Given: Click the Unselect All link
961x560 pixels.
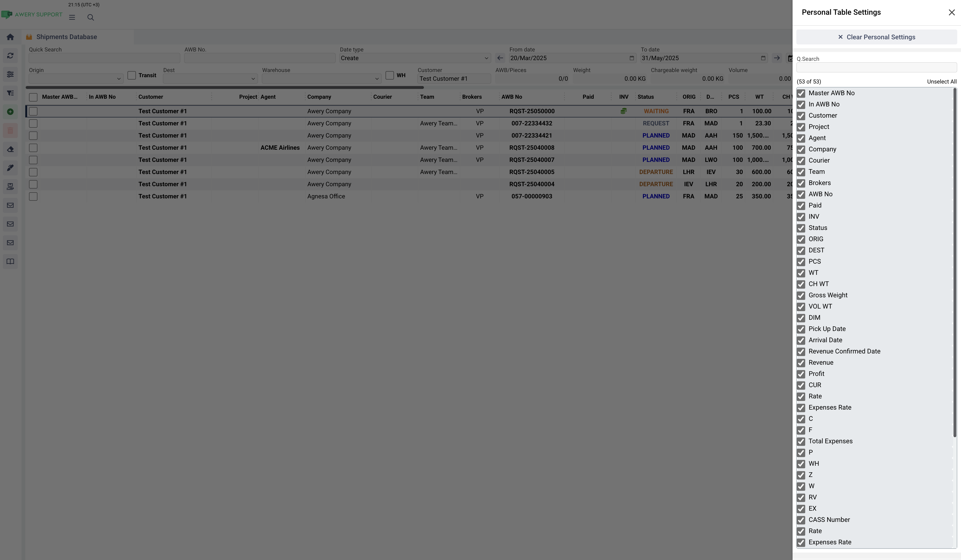Looking at the screenshot, I should pos(941,82).
